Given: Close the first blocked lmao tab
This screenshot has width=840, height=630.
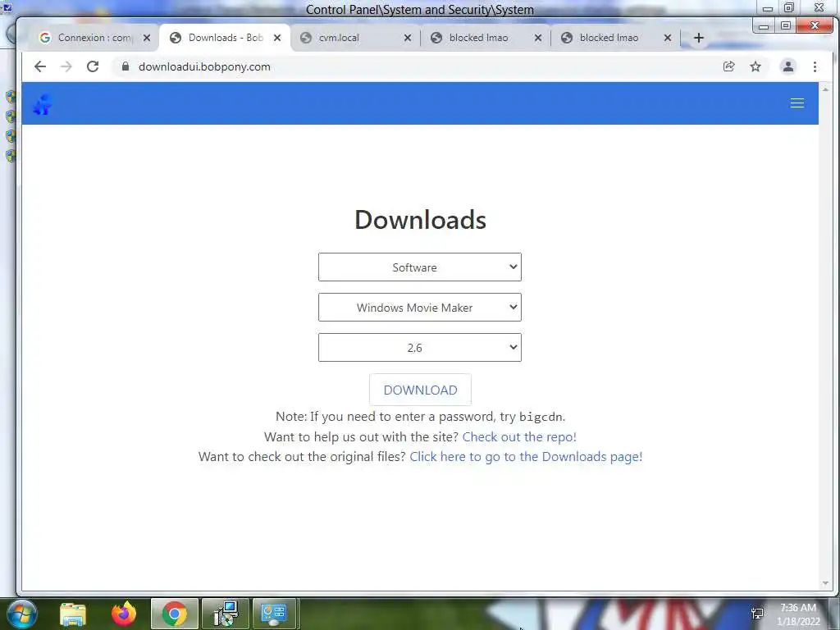Looking at the screenshot, I should pyautogui.click(x=538, y=38).
